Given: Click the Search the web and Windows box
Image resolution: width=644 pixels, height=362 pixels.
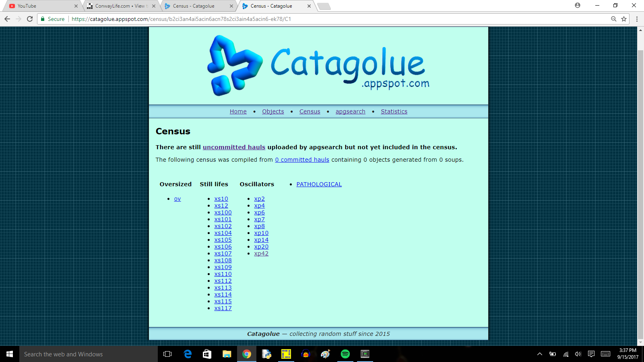Looking at the screenshot, I should [89, 354].
